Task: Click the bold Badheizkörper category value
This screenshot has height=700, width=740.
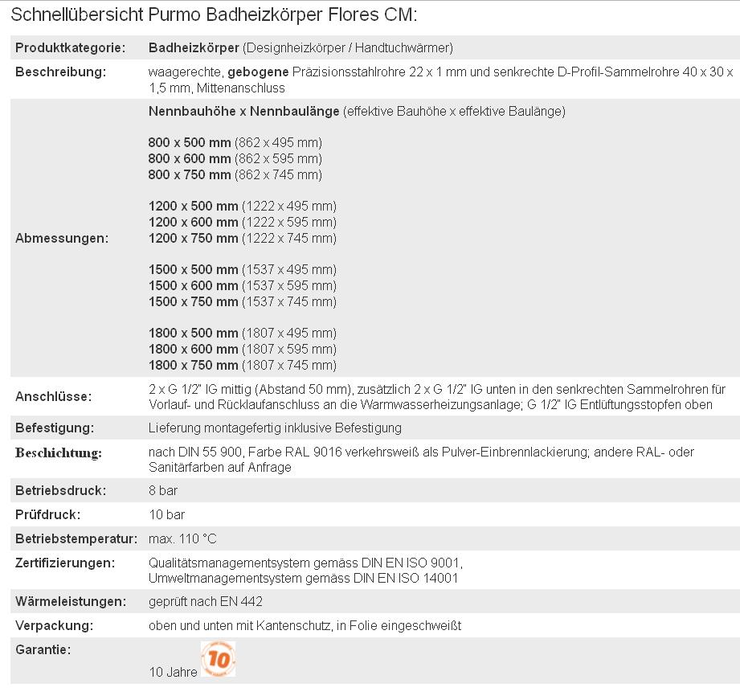Action: 194,48
